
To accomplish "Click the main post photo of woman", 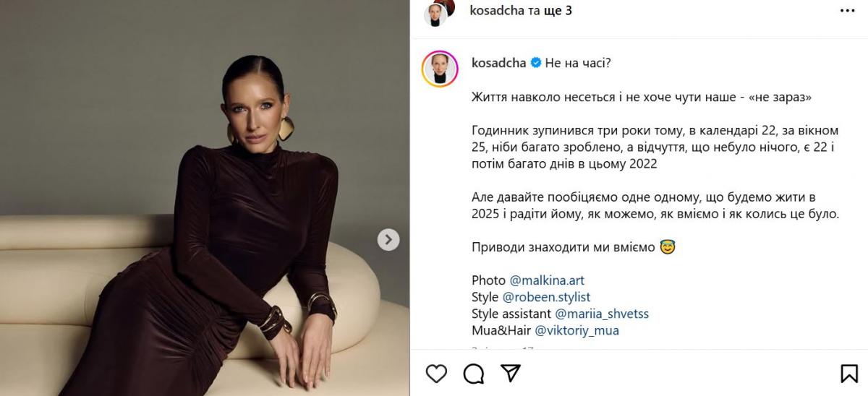I will pos(205,198).
